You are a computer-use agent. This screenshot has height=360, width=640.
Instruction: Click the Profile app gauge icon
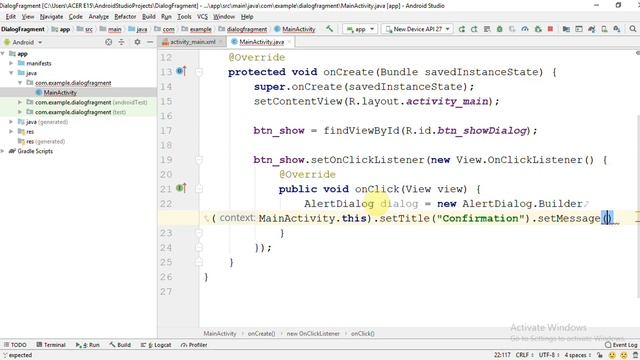click(x=525, y=29)
